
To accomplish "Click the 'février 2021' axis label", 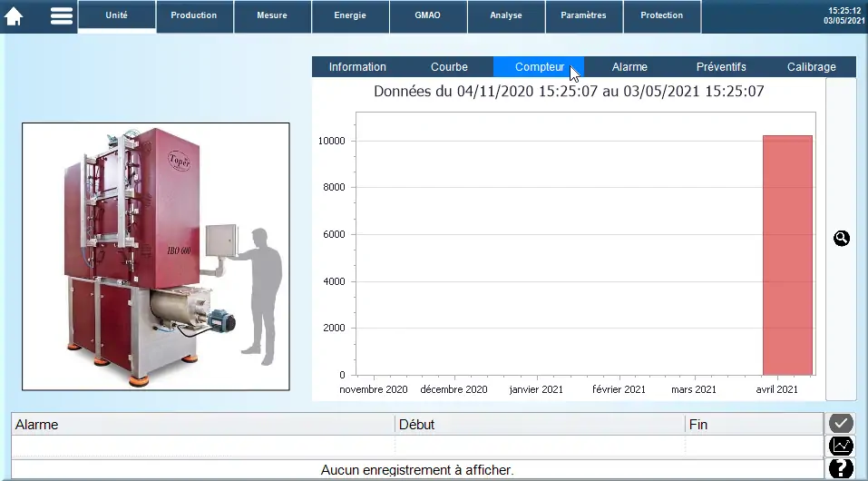I will [619, 389].
